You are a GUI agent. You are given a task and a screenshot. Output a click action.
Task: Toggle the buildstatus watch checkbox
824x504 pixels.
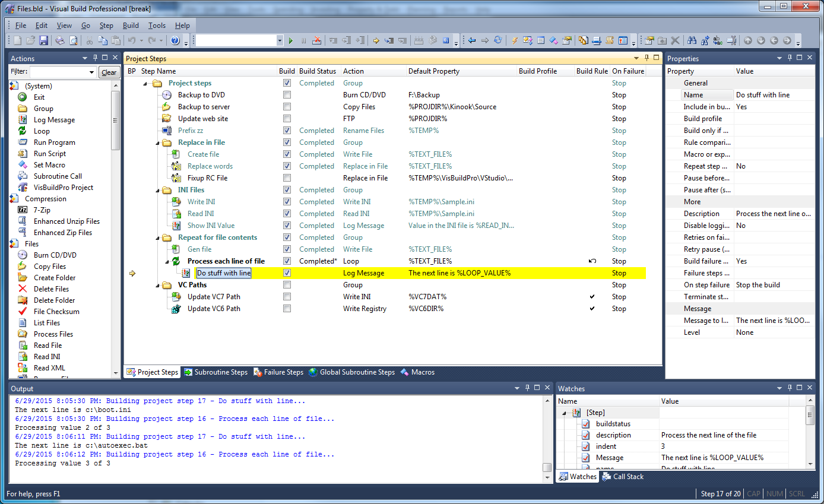coord(586,424)
